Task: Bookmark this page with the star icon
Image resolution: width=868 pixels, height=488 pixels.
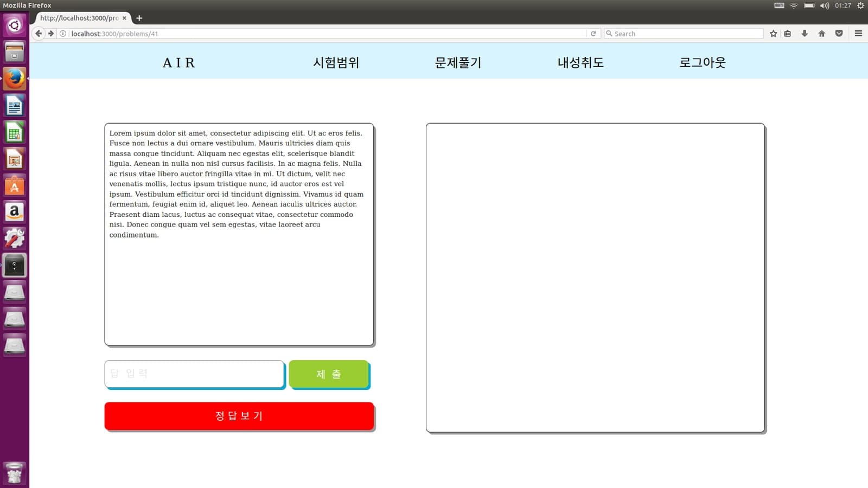Action: coord(774,34)
